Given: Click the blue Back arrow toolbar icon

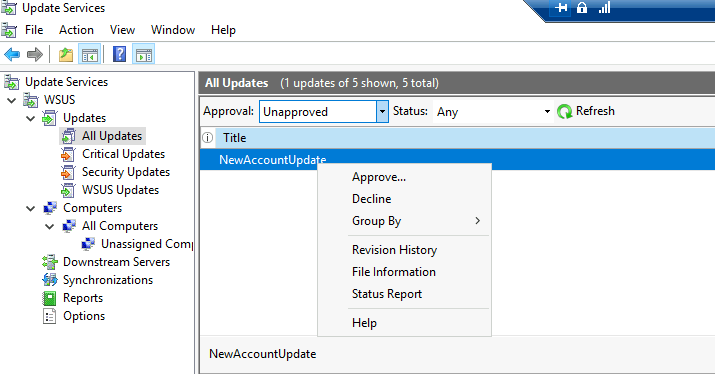Looking at the screenshot, I should point(12,55).
